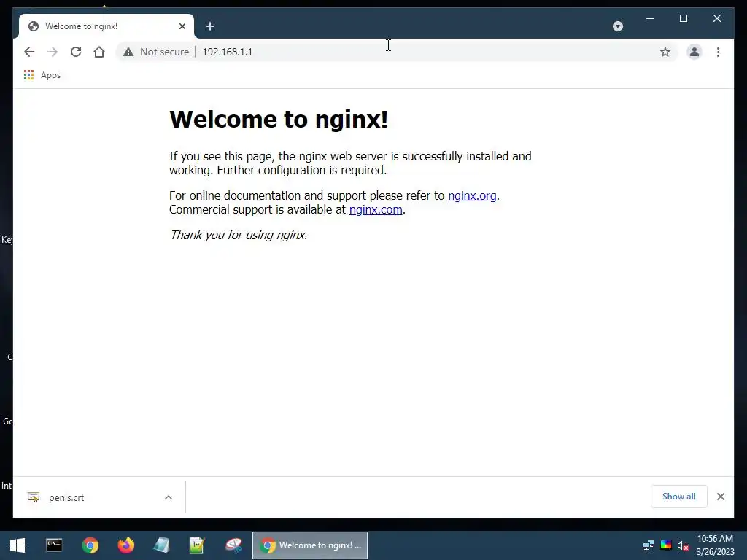Close the downloads bar
Screen dimensions: 747x560
(720, 497)
